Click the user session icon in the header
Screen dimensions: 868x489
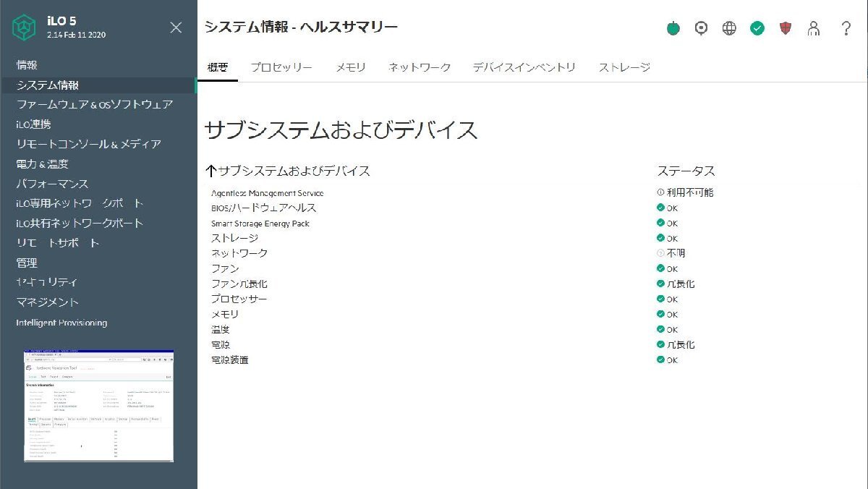click(x=814, y=28)
